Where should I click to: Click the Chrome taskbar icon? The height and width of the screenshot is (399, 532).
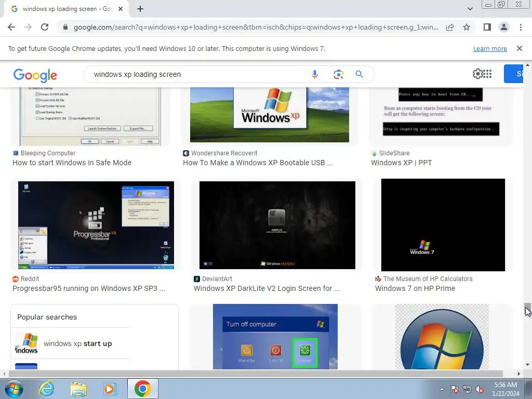[142, 389]
